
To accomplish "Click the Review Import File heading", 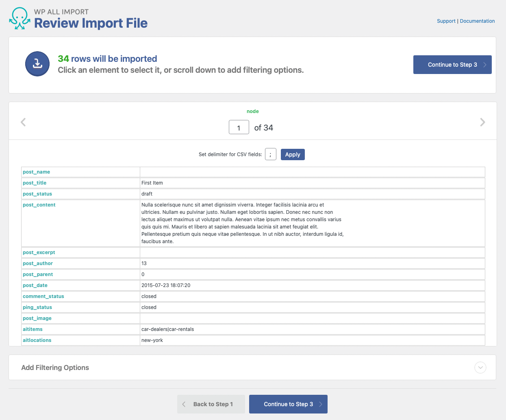I will [x=91, y=23].
